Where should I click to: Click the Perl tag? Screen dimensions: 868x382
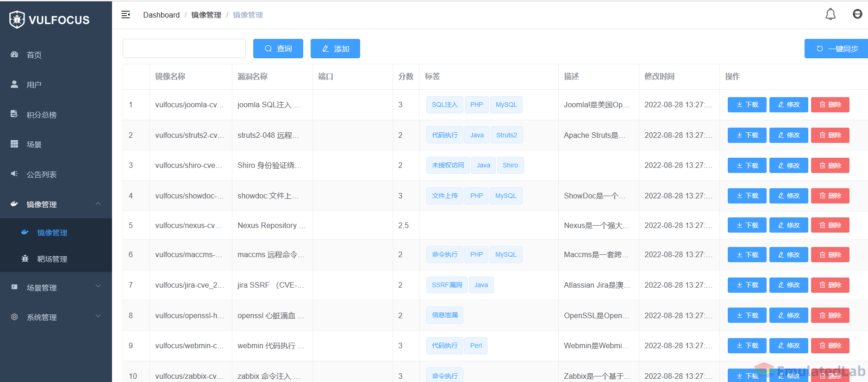(x=476, y=345)
